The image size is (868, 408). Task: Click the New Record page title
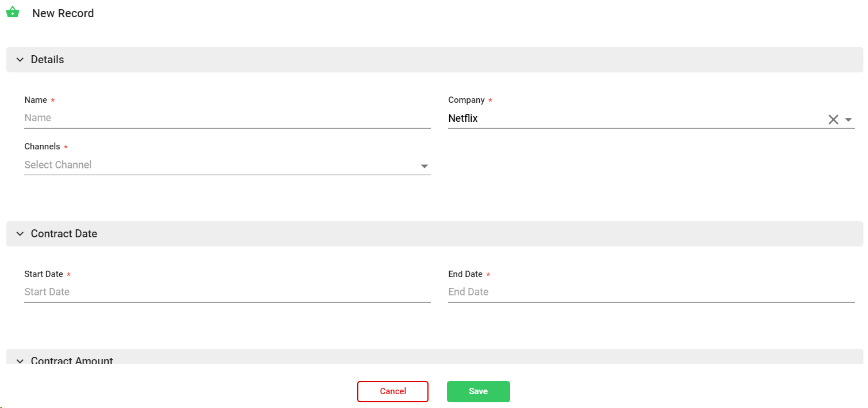pyautogui.click(x=63, y=13)
